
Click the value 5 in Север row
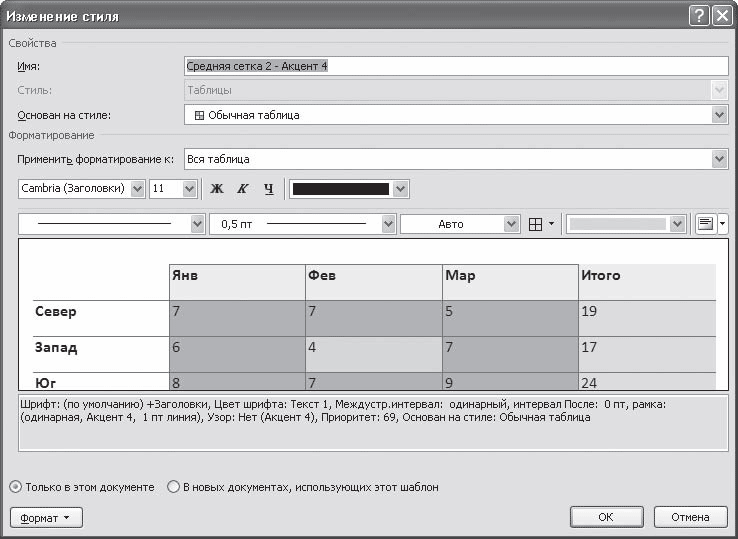pos(449,311)
